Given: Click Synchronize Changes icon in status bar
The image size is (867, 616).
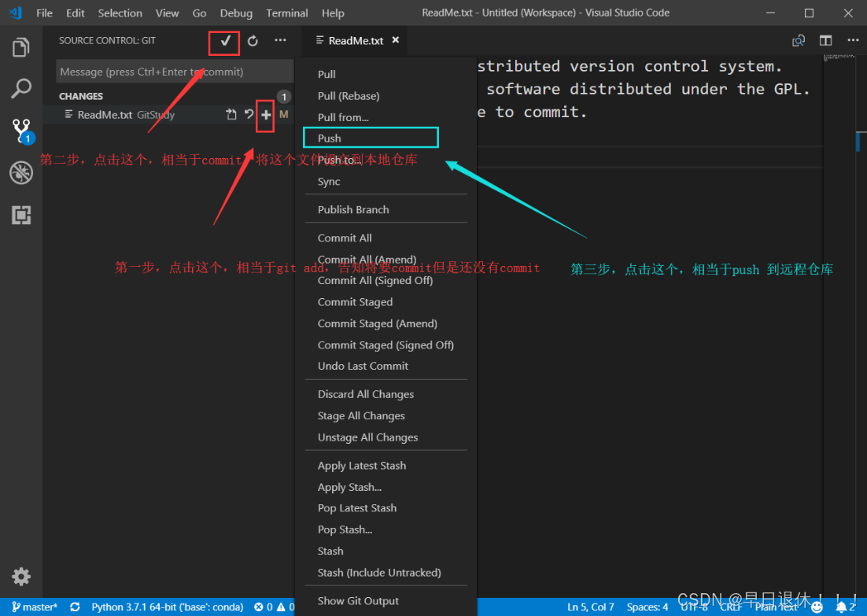Looking at the screenshot, I should click(75, 607).
